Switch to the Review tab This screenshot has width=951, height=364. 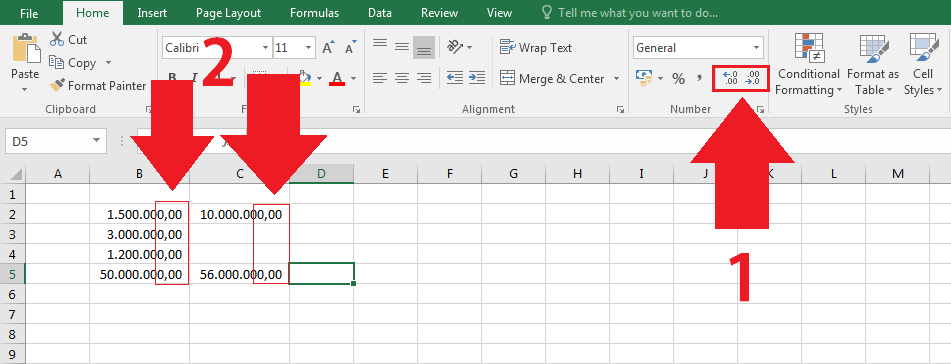(439, 13)
